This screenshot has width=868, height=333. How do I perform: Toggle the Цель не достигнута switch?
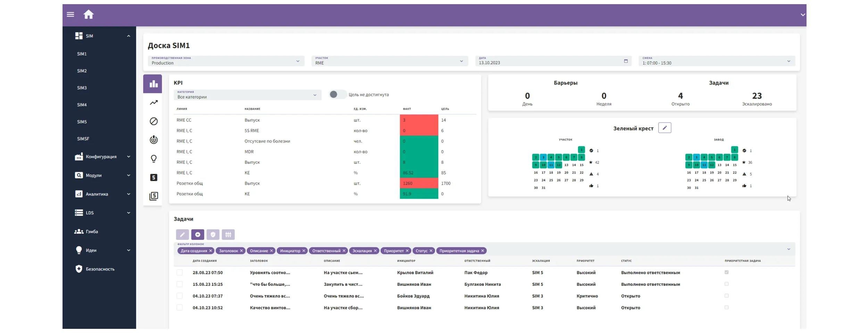click(337, 95)
